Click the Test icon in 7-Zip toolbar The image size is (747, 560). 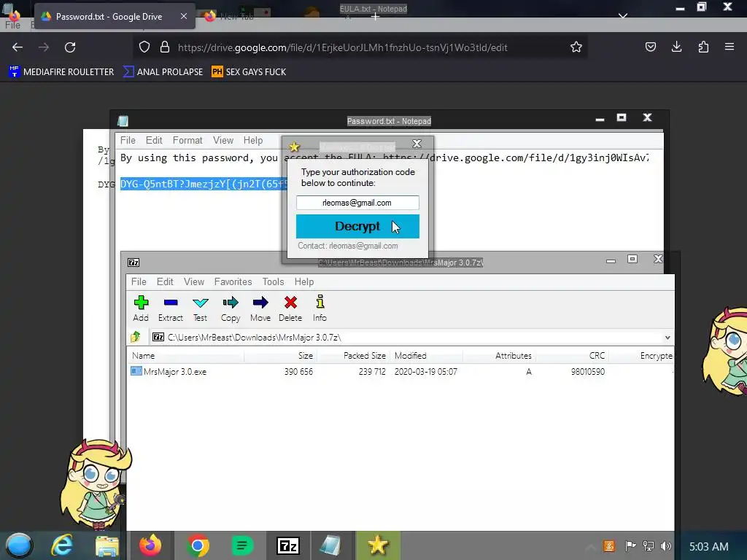click(x=200, y=303)
